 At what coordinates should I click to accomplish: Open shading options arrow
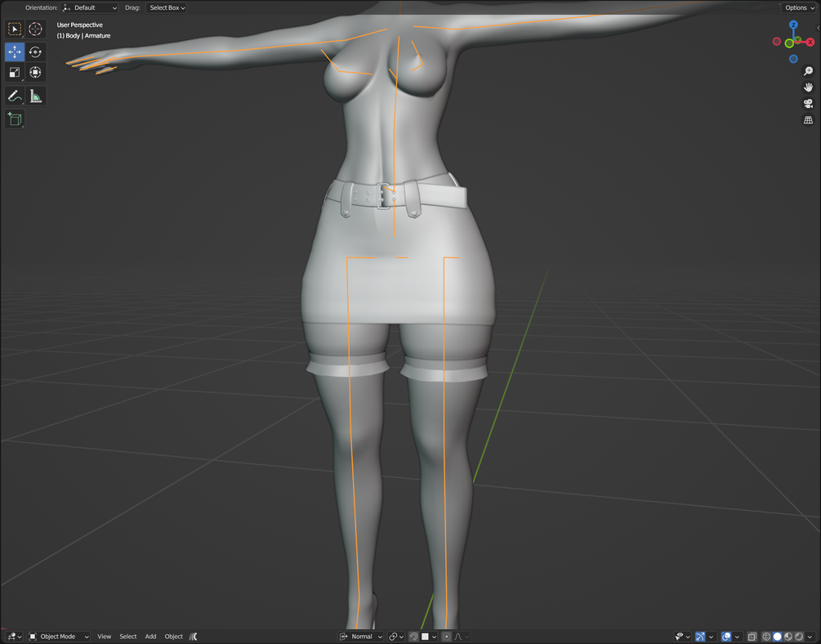click(x=810, y=637)
